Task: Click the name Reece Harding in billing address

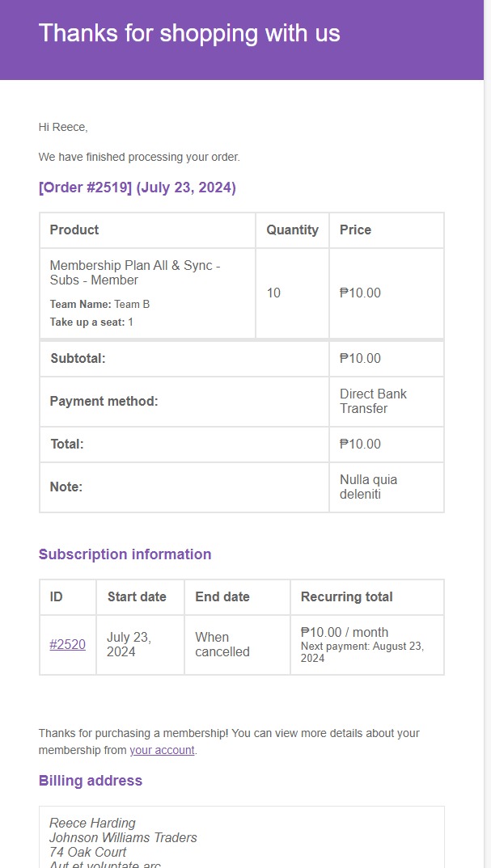Action: 92,823
